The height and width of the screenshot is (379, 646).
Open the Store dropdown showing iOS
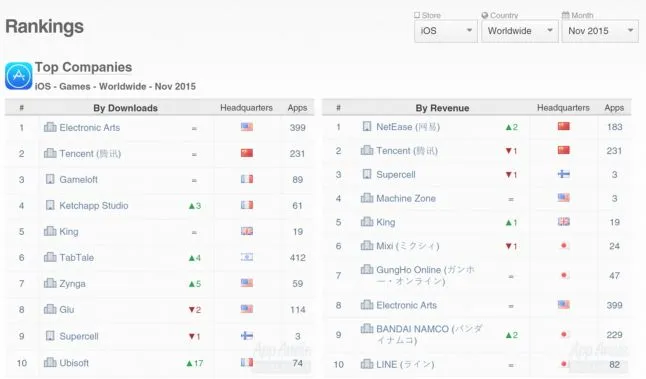point(446,31)
